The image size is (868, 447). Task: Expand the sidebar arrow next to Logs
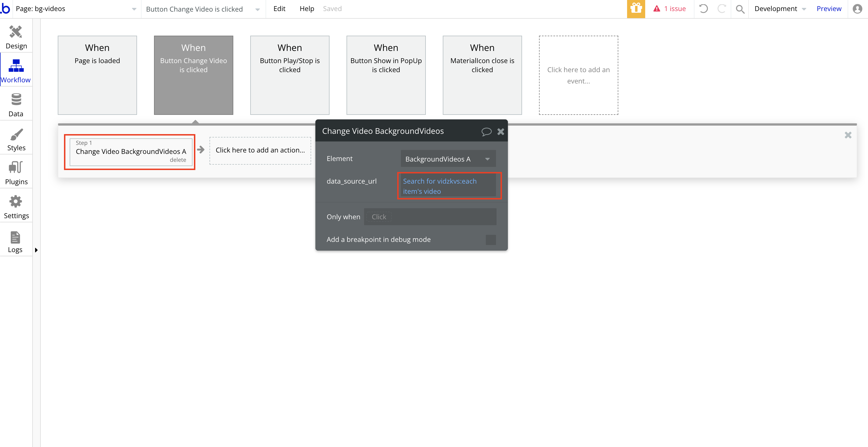(x=36, y=250)
